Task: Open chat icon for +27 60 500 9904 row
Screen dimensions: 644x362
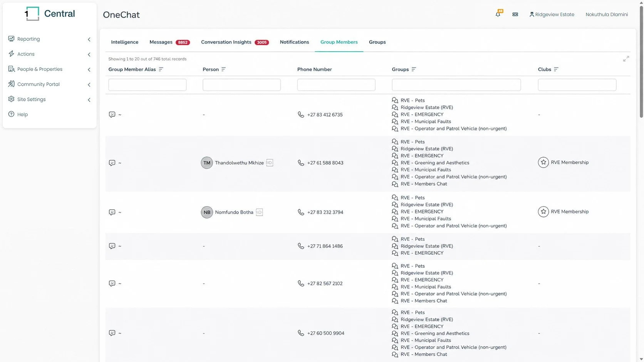Action: 112,333
